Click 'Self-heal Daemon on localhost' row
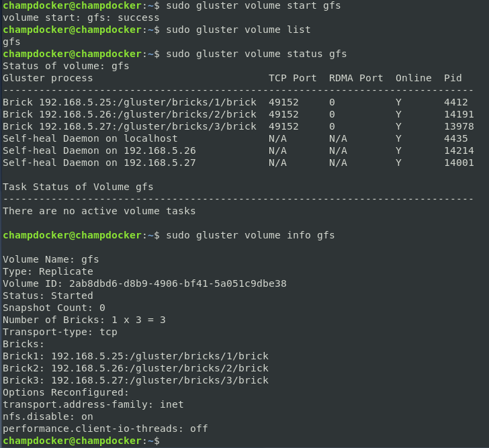 pyautogui.click(x=238, y=138)
